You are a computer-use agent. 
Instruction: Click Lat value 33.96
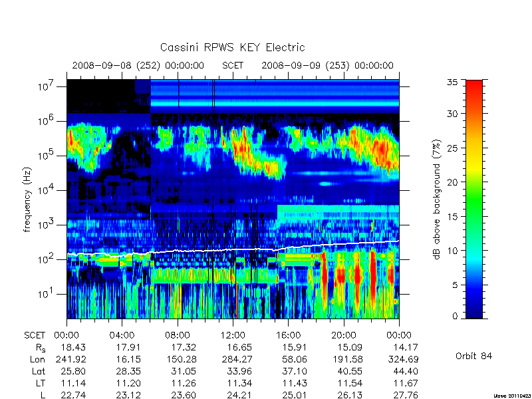(239, 372)
